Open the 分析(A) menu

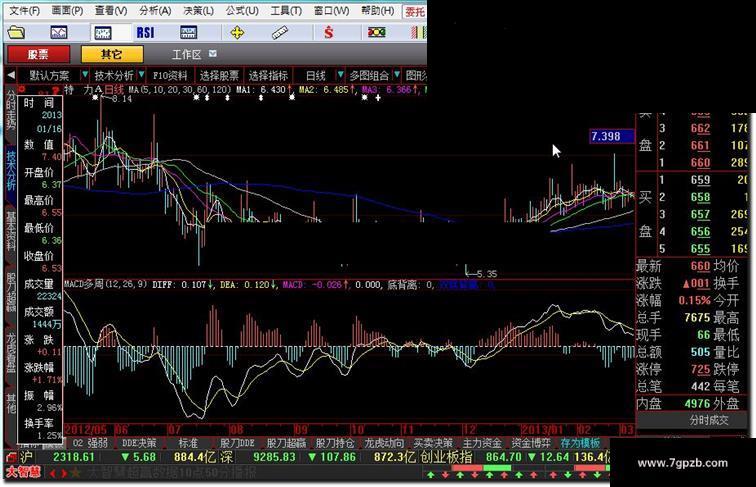(155, 10)
